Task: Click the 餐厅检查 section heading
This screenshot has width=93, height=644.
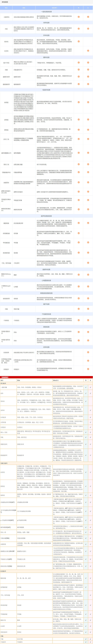Action: click(x=46, y=304)
